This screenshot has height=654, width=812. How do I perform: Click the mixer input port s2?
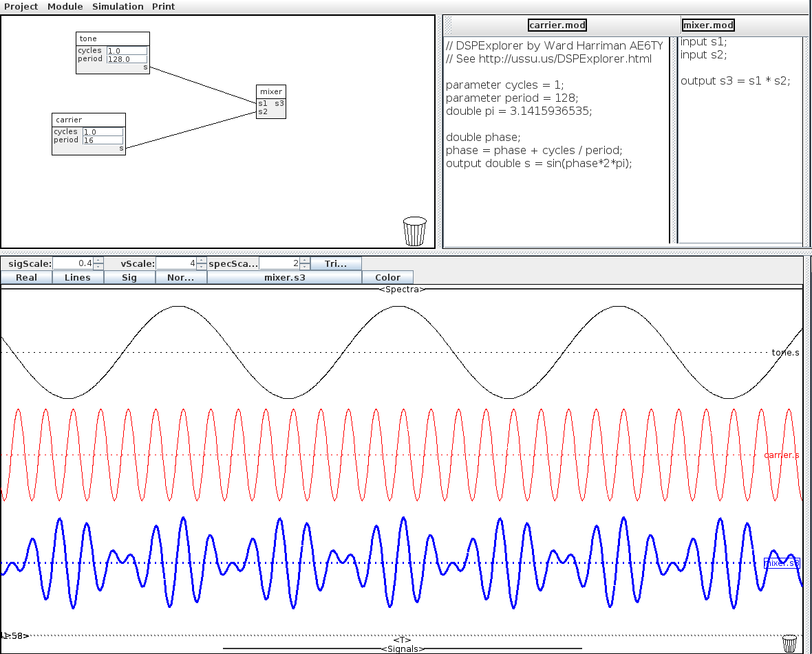pyautogui.click(x=263, y=111)
